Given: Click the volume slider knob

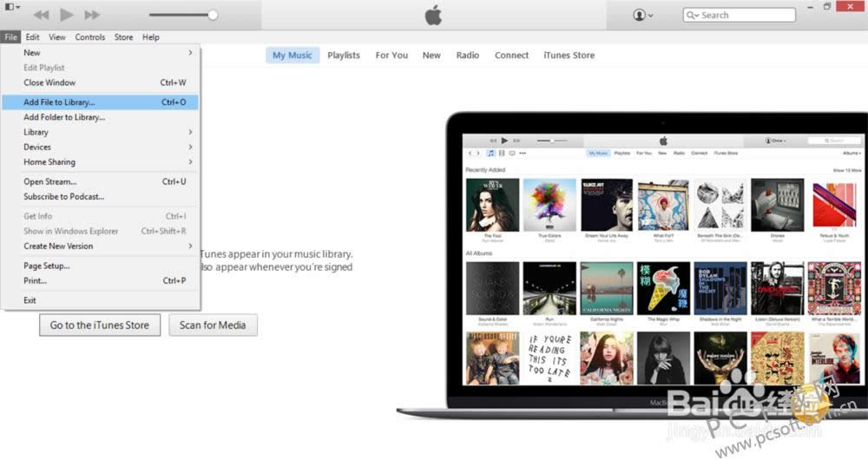Looking at the screenshot, I should [x=213, y=15].
